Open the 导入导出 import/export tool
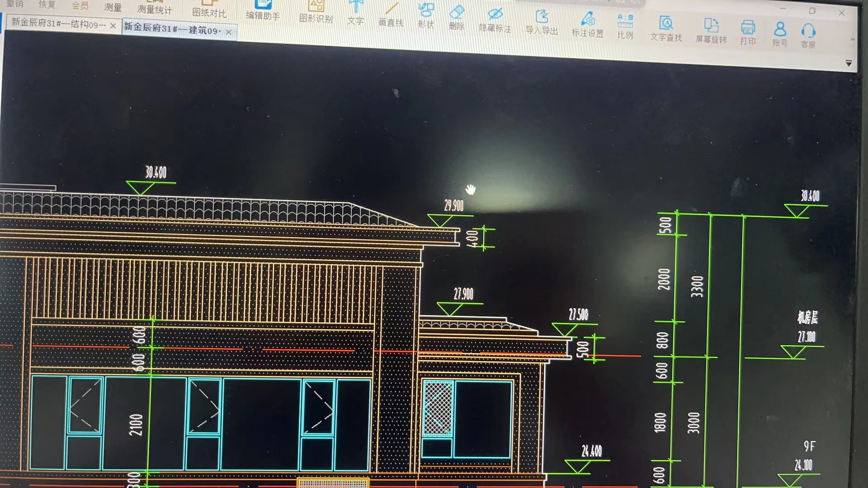 542,23
